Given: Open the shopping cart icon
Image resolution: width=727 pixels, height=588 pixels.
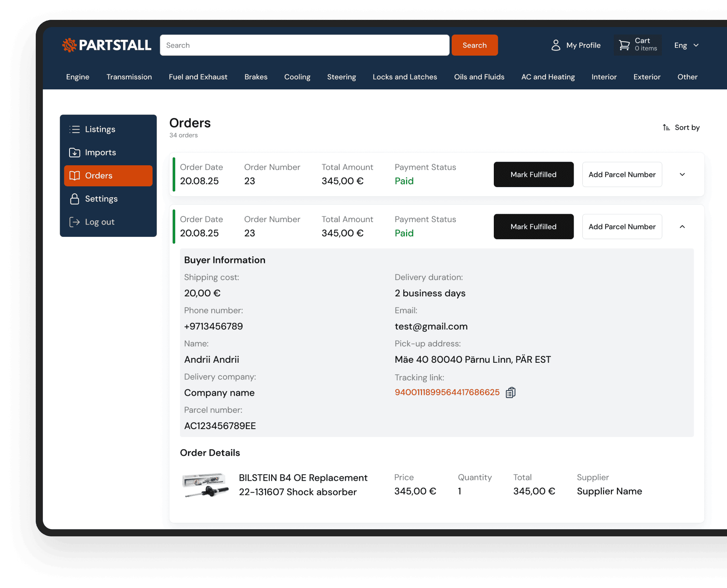Looking at the screenshot, I should coord(624,45).
